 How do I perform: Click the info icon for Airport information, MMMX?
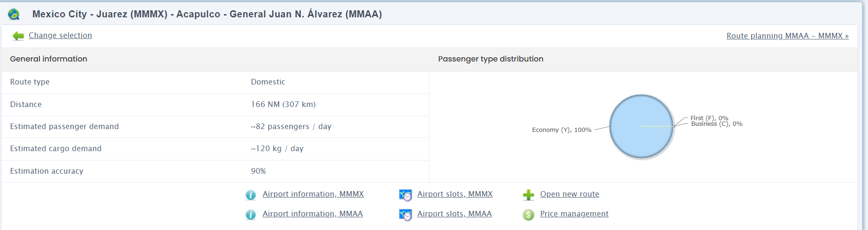251,195
